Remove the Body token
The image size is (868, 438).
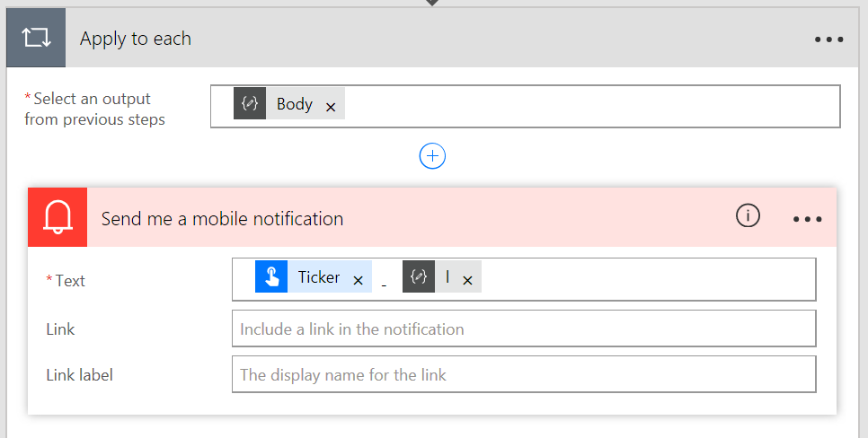pyautogui.click(x=331, y=107)
